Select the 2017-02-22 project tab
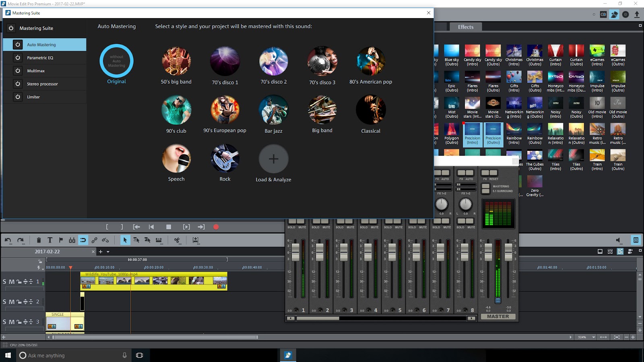The height and width of the screenshot is (362, 644). coord(47,252)
